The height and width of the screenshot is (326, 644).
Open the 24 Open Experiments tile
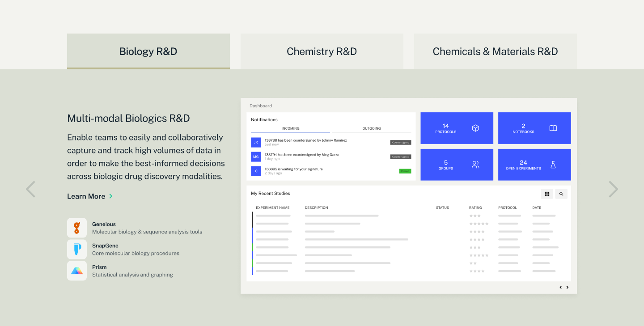534,165
